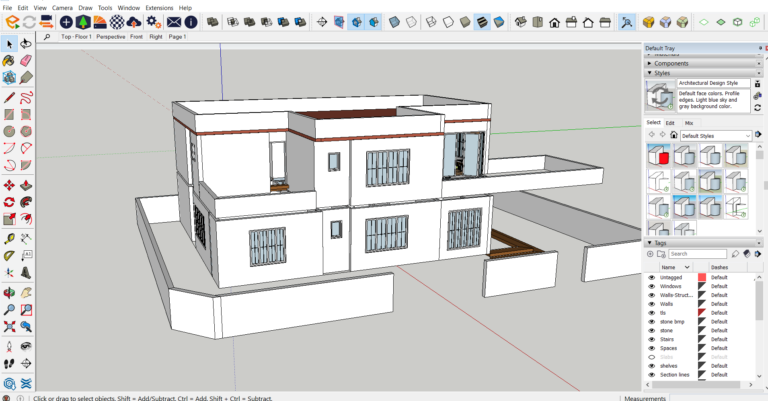Open the Edit tab in Styles

click(x=670, y=123)
